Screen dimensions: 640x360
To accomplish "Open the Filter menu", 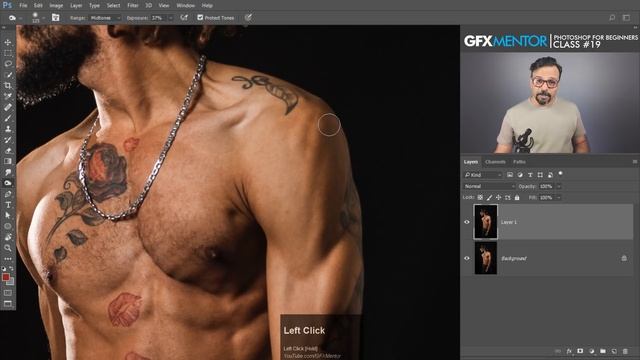I will (x=133, y=5).
